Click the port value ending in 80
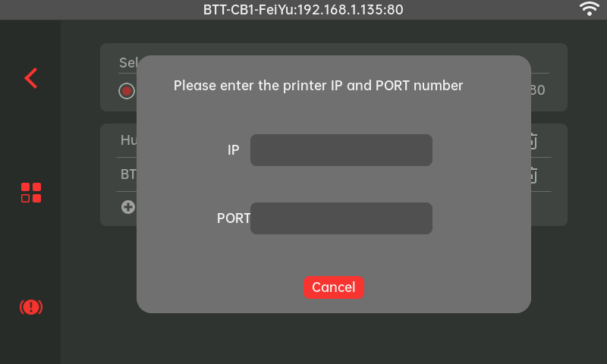The width and height of the screenshot is (607, 364). point(537,90)
